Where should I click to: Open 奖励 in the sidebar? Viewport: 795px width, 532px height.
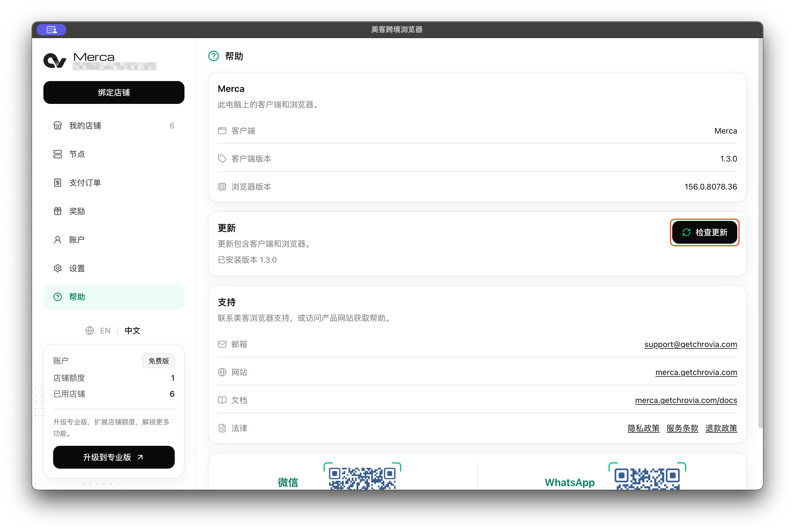point(114,211)
